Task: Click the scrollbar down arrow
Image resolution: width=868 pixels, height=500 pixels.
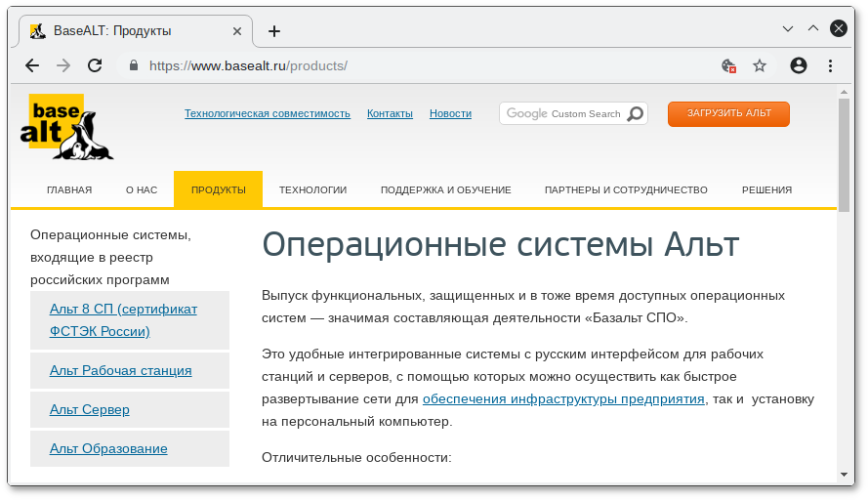Action: coord(844,475)
